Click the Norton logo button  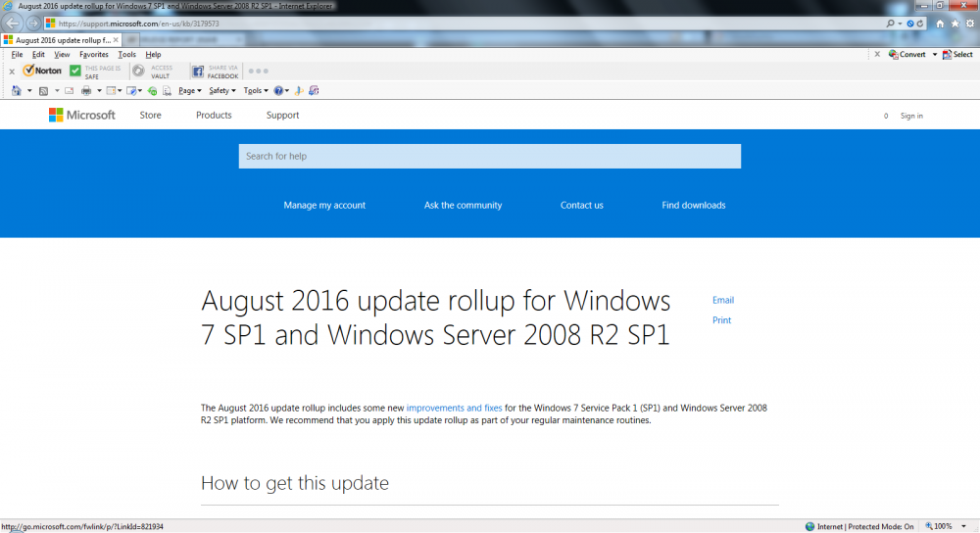point(42,71)
